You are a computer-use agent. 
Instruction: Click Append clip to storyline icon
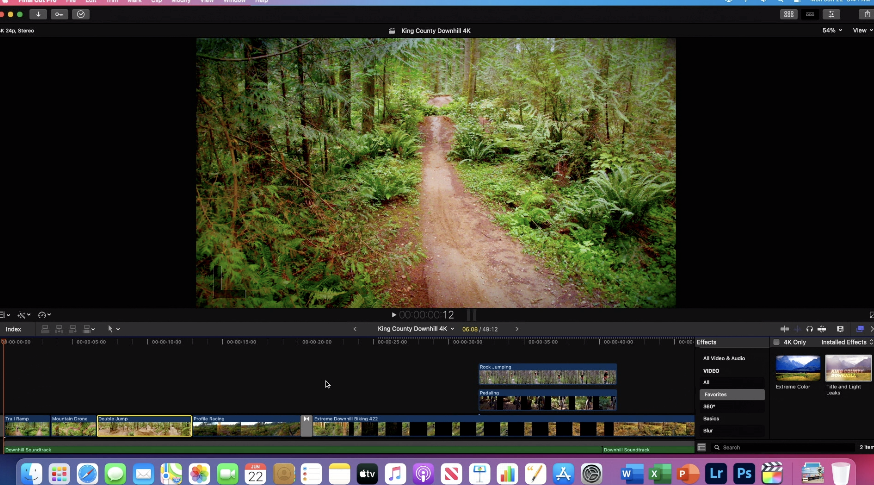click(72, 329)
